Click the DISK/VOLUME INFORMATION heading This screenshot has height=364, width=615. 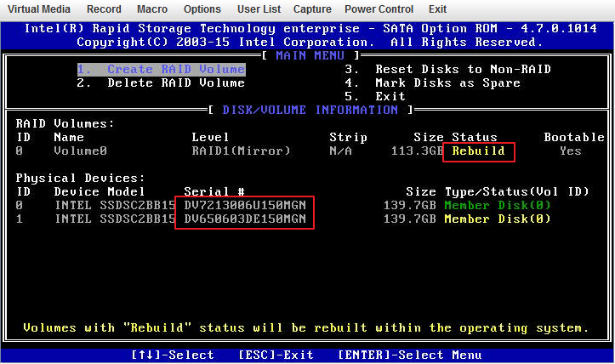click(310, 110)
